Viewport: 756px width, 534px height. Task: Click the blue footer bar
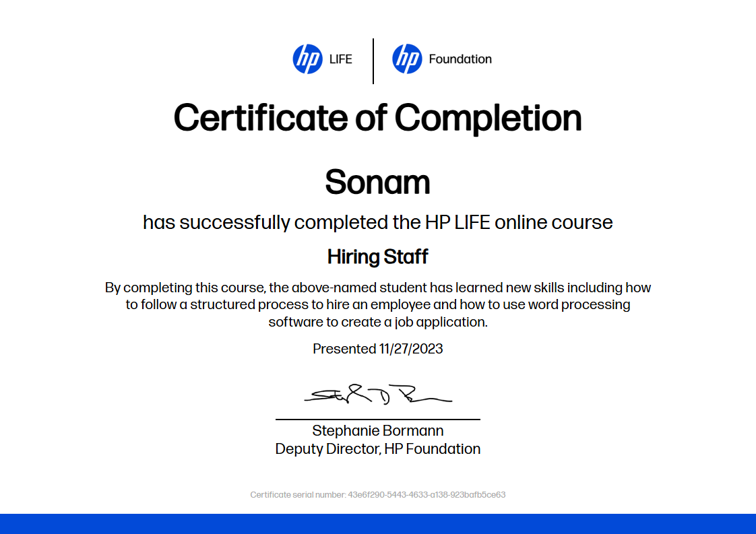pos(377,524)
